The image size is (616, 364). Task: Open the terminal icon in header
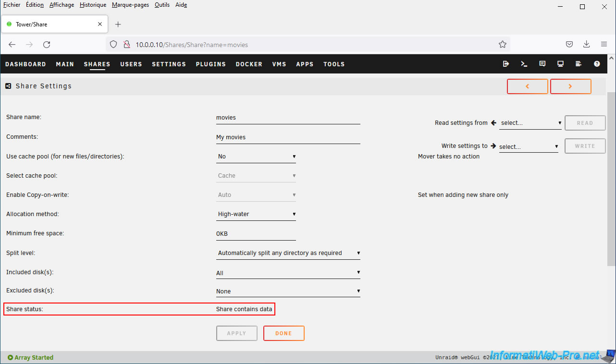click(524, 64)
